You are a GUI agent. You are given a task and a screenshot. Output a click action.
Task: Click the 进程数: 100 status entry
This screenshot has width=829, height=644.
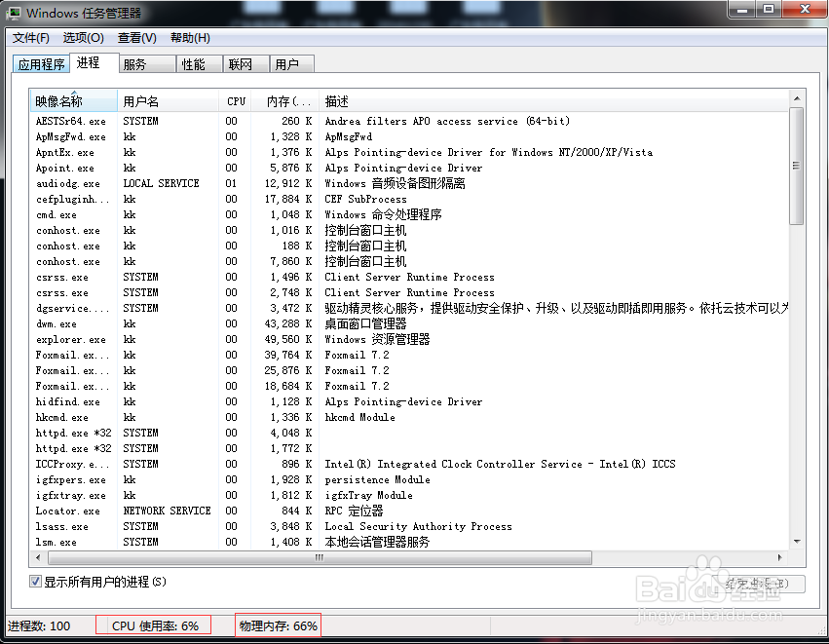click(x=39, y=626)
